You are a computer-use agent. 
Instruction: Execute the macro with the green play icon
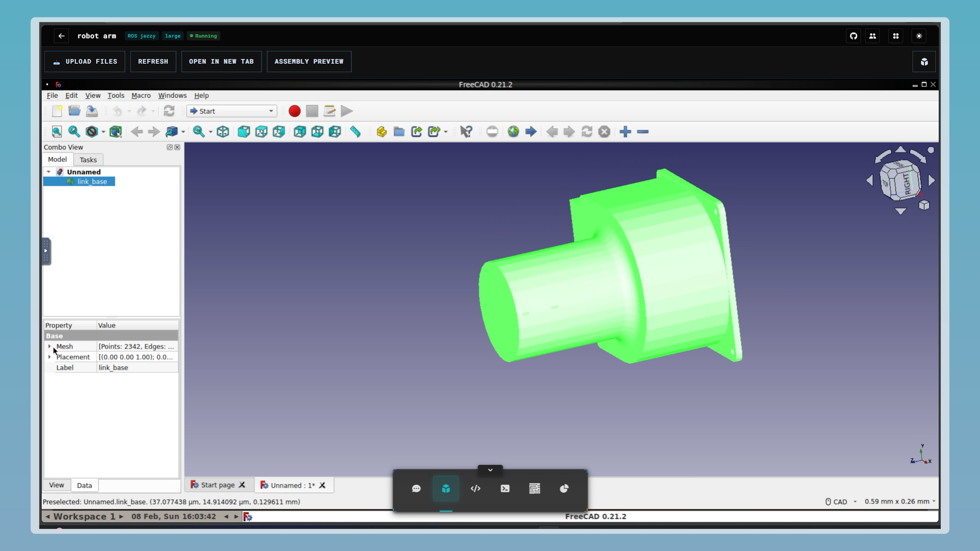[x=346, y=111]
